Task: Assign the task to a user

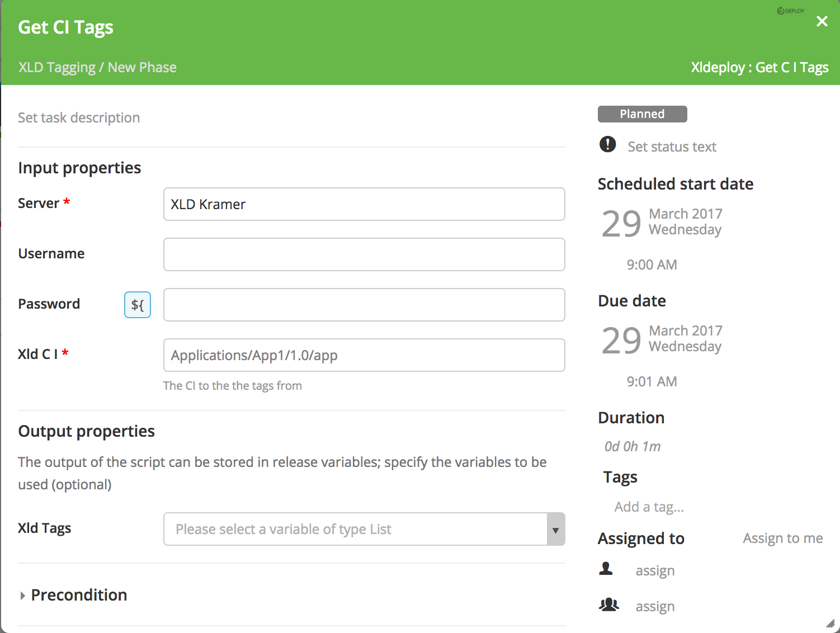Action: 655,570
